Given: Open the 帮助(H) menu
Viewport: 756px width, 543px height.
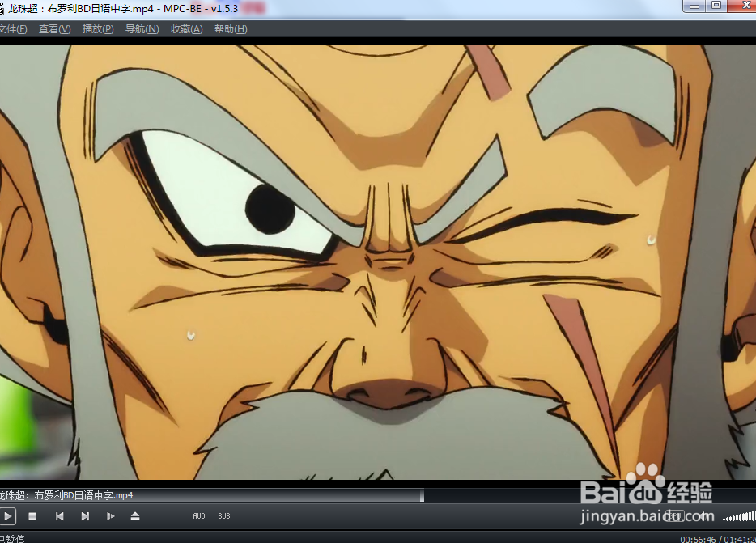Looking at the screenshot, I should 231,29.
